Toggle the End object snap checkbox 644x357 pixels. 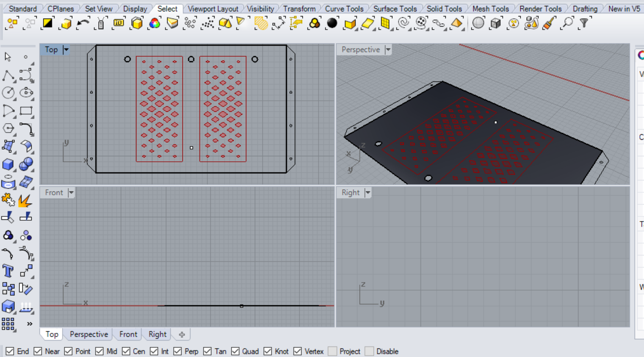tap(10, 351)
